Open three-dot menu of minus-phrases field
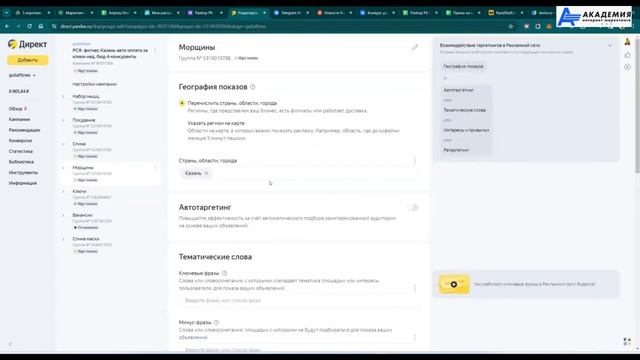The width and height of the screenshot is (640, 360). [415, 337]
